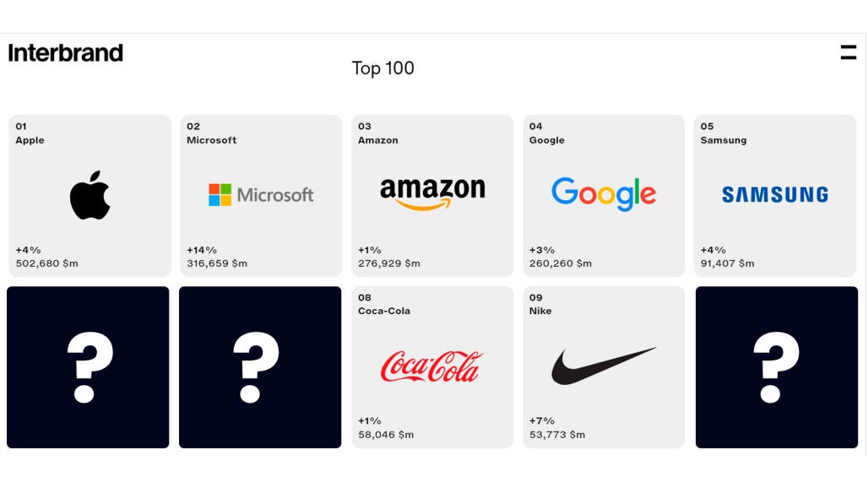The width and height of the screenshot is (868, 488).
Task: Click the Apple logo
Action: [90, 195]
